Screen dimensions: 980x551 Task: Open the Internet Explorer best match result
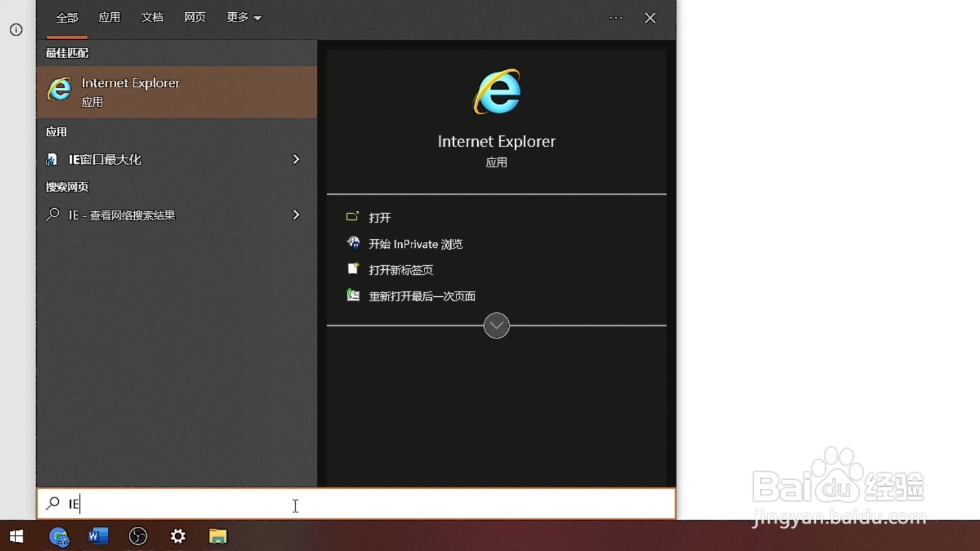pyautogui.click(x=176, y=92)
